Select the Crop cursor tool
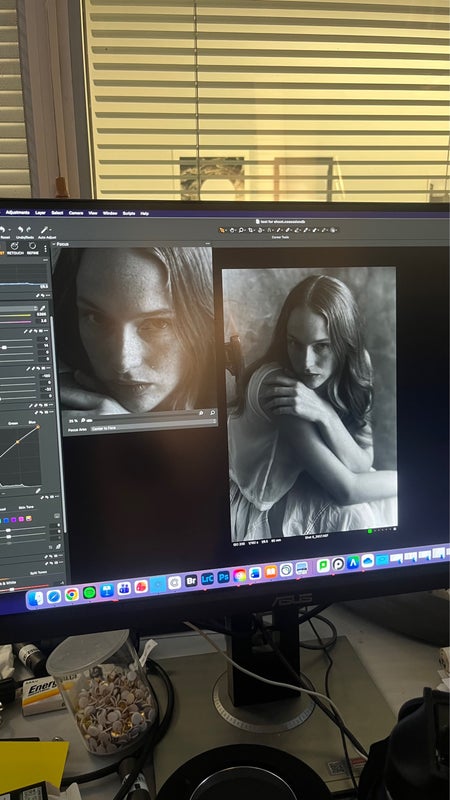This screenshot has width=450, height=800. (x=251, y=230)
